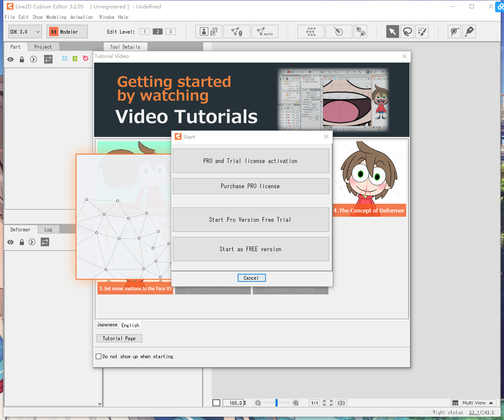Click the fit to screen expand icon

pos(328,403)
